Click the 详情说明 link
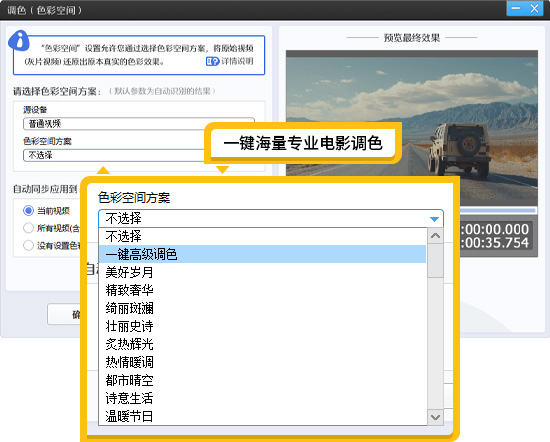Viewport: 550px width, 442px height. [237, 61]
